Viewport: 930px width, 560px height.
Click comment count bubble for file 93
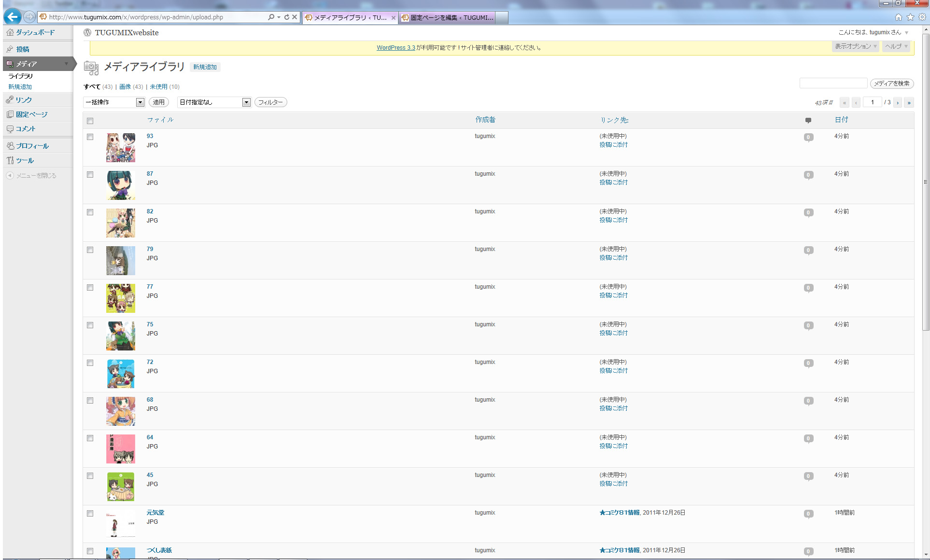(808, 138)
